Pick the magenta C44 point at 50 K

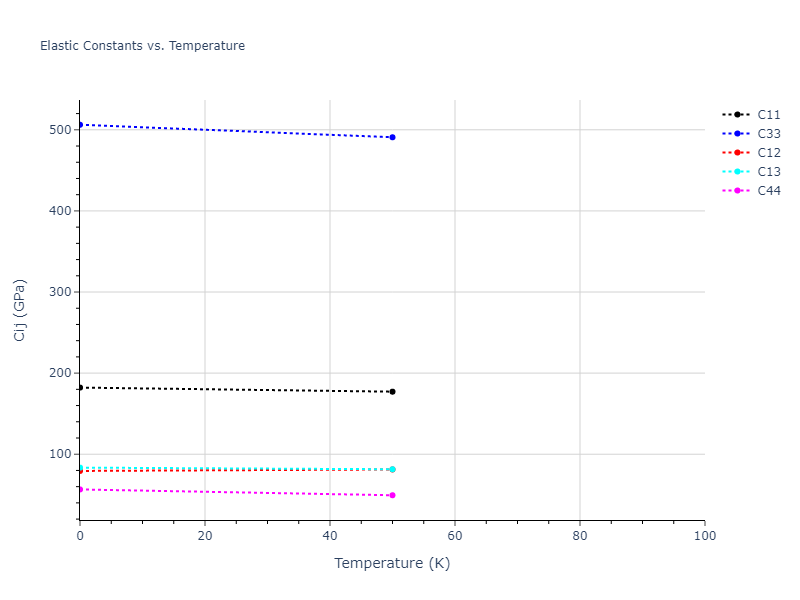[392, 495]
